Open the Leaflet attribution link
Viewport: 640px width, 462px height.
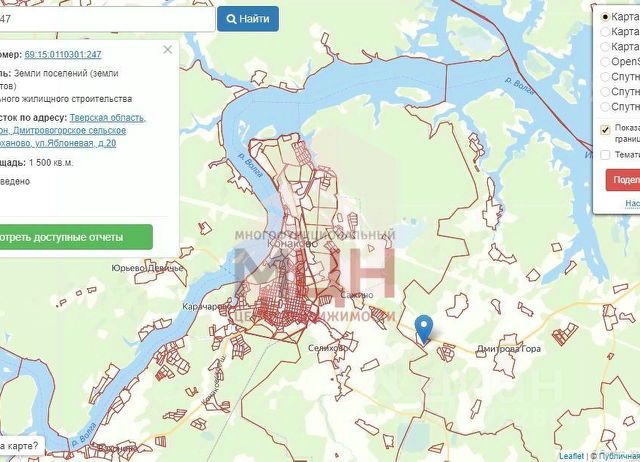571,456
